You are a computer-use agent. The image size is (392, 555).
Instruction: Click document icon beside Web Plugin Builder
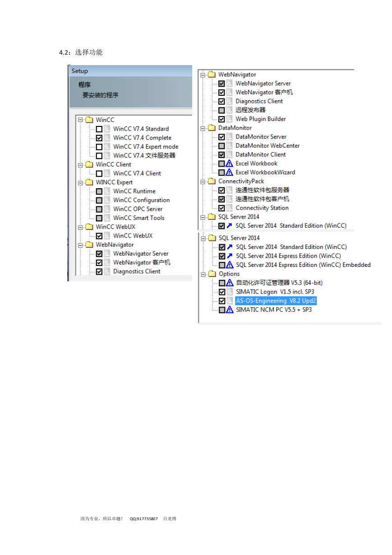230,119
